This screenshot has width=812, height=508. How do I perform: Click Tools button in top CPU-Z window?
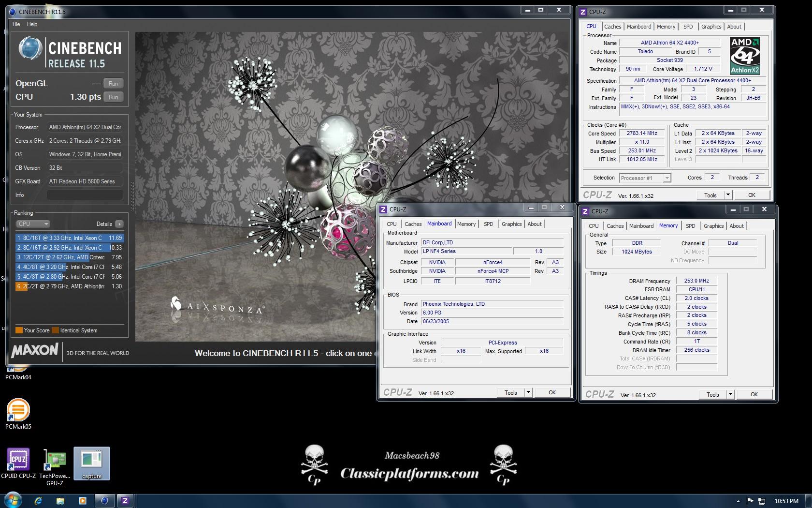click(x=710, y=195)
